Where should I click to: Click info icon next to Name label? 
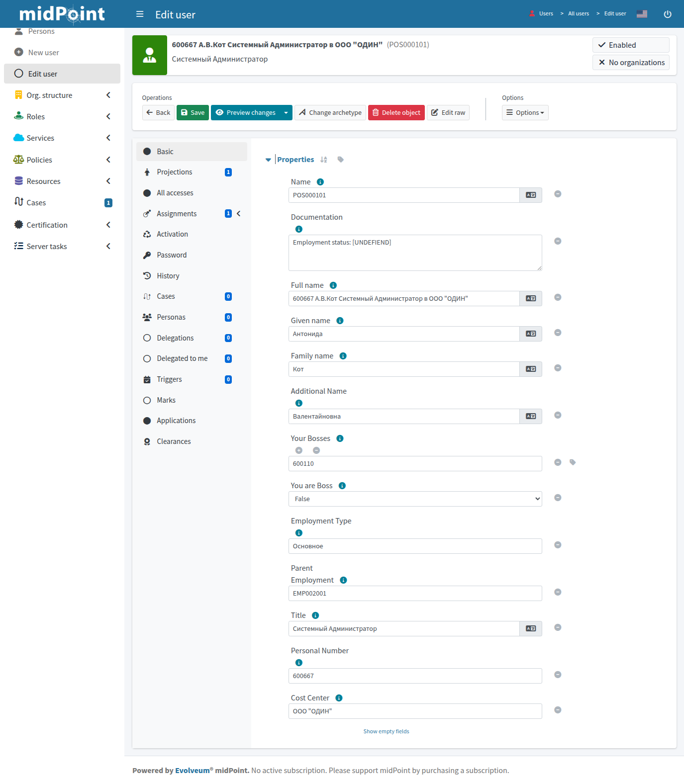[320, 182]
